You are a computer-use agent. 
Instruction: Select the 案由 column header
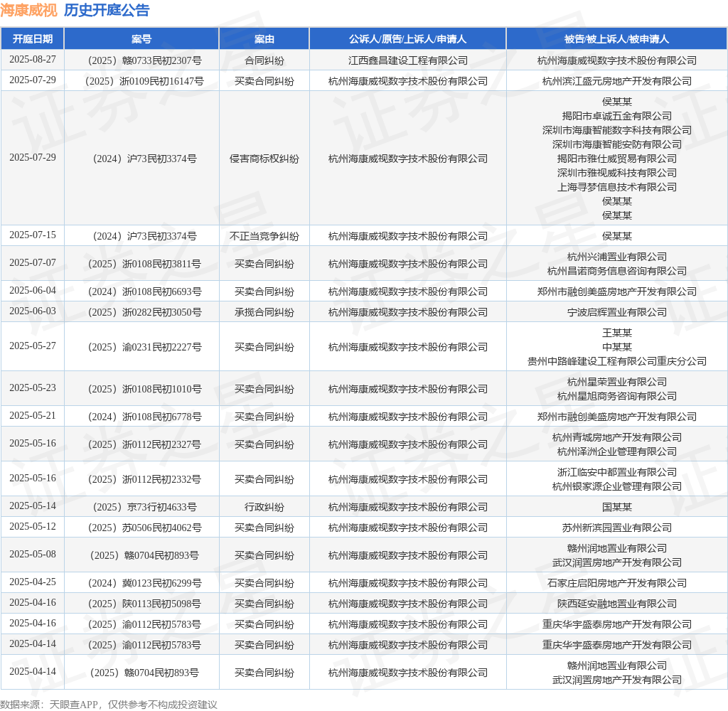(x=264, y=39)
